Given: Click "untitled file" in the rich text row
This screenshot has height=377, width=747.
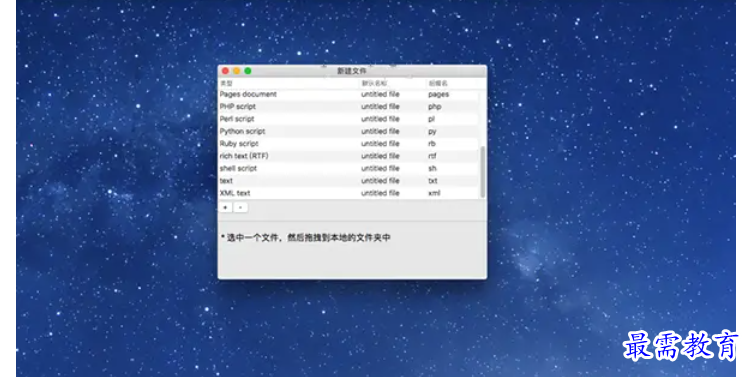Looking at the screenshot, I should tap(380, 156).
